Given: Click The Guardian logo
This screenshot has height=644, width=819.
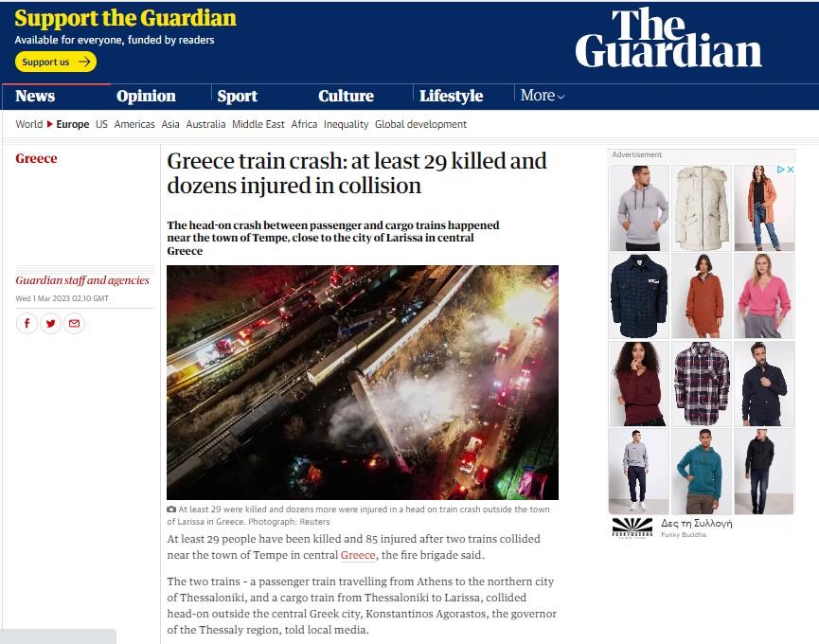Looking at the screenshot, I should pyautogui.click(x=668, y=38).
